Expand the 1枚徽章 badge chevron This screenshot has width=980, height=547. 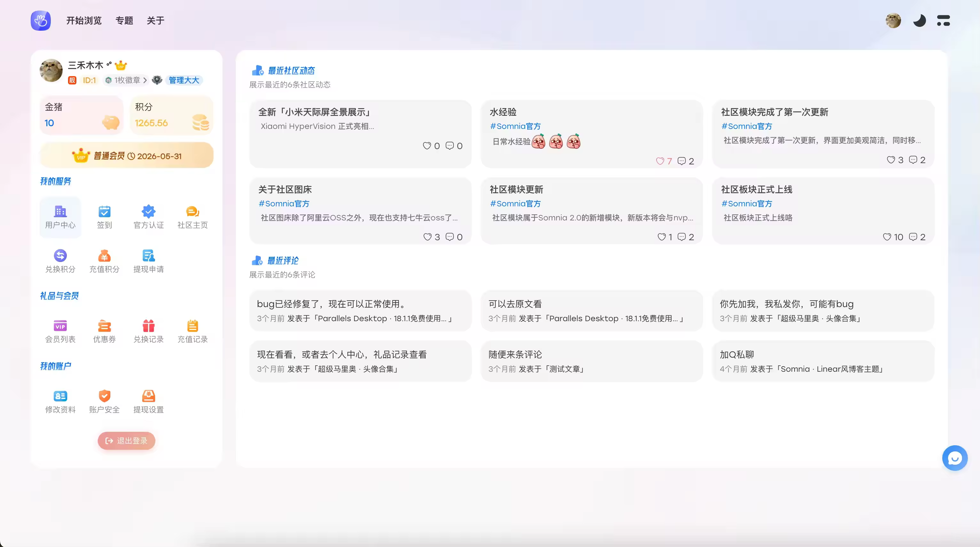pyautogui.click(x=145, y=80)
